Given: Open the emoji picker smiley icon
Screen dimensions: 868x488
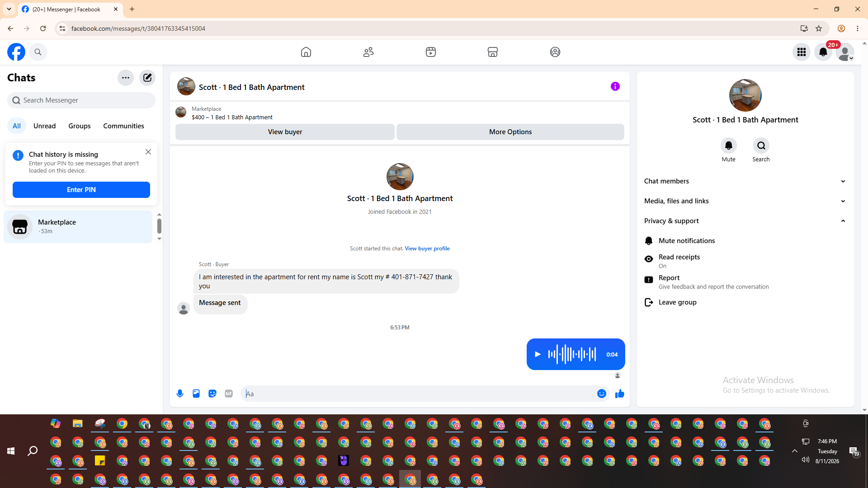Looking at the screenshot, I should pos(602,394).
